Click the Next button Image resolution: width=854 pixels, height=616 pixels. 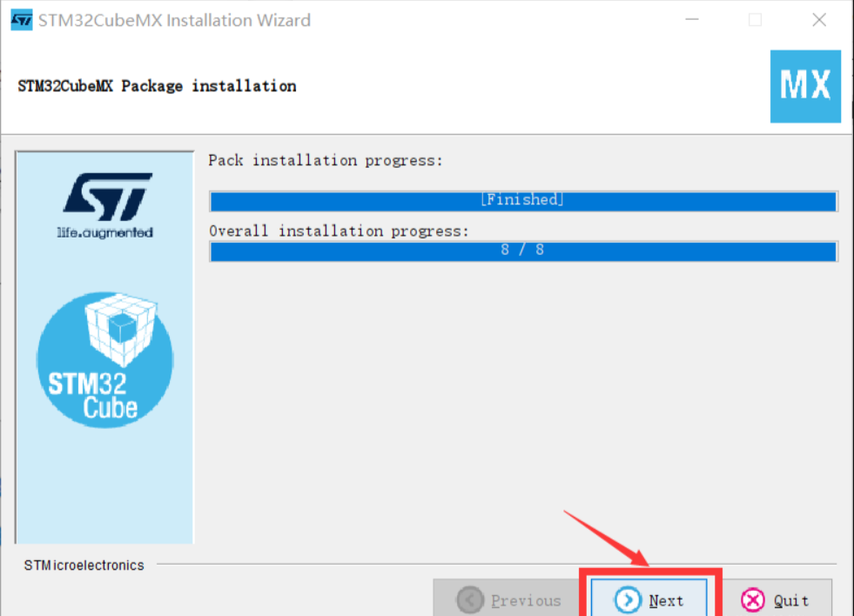click(649, 599)
